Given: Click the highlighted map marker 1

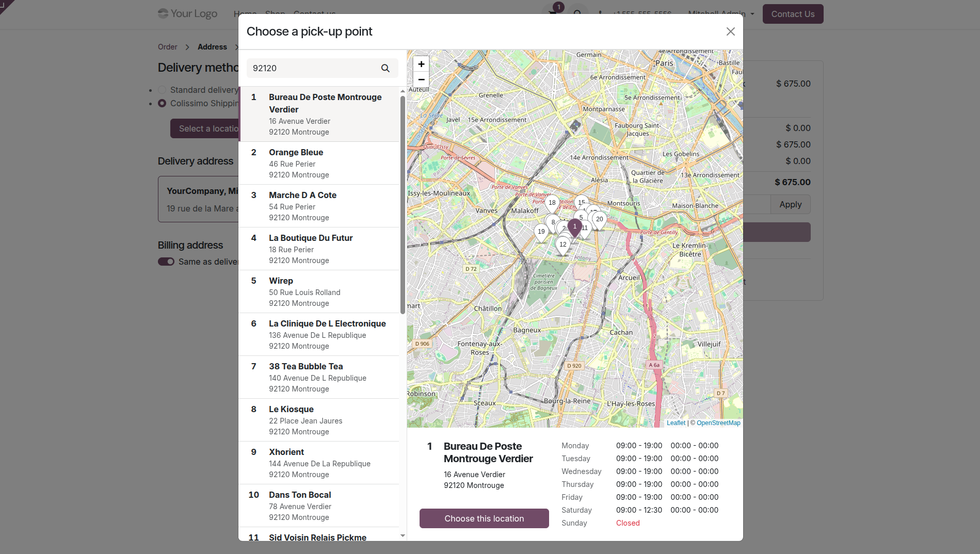Looking at the screenshot, I should (575, 228).
